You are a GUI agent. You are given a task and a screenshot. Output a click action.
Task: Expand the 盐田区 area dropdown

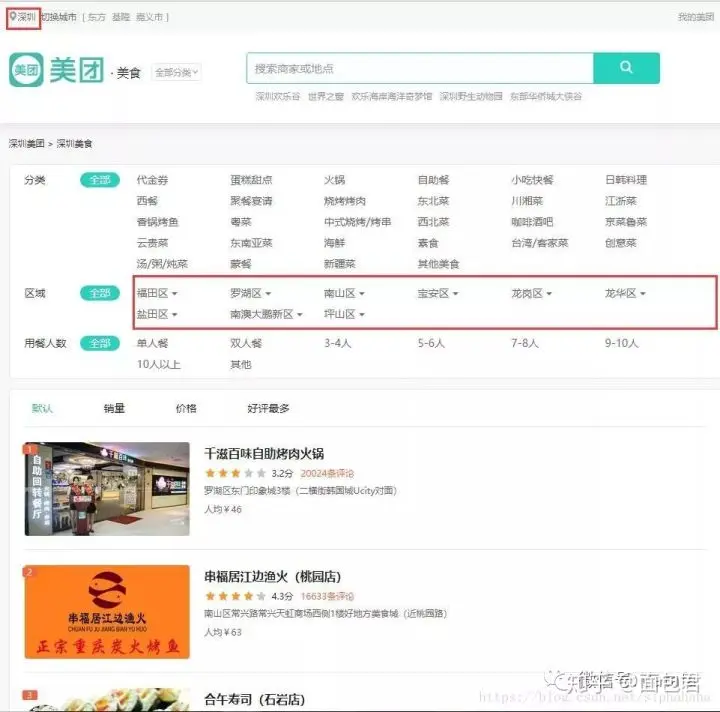(157, 314)
